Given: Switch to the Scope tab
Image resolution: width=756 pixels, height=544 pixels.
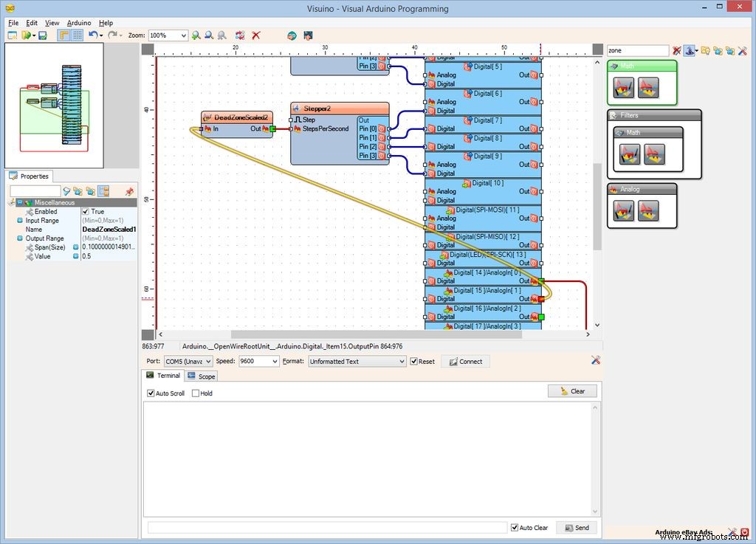Looking at the screenshot, I should (201, 376).
